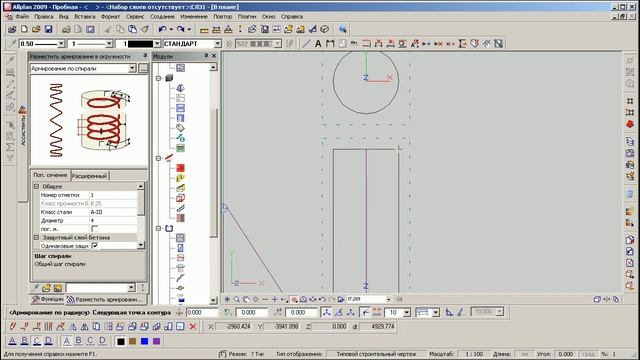Click the Диаметр value field
Screen dimensions: 640x360
[x=113, y=220]
